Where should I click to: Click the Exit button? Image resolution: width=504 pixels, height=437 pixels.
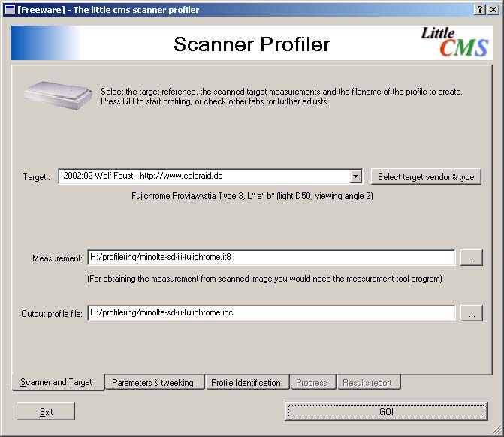tap(46, 411)
